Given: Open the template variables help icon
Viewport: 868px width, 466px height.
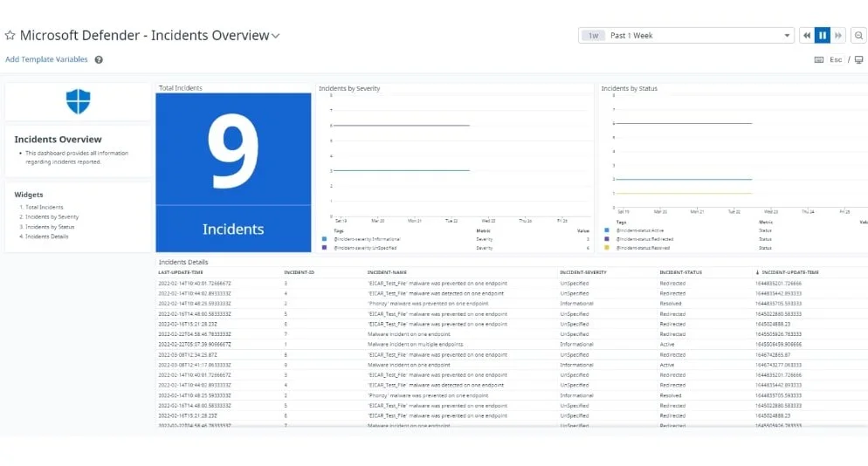Looking at the screenshot, I should coord(99,59).
